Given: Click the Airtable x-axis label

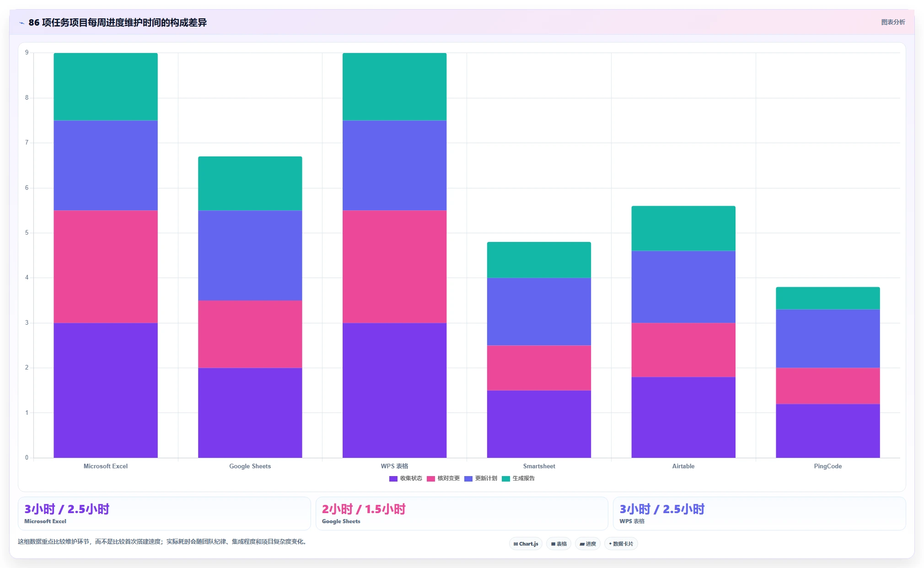Looking at the screenshot, I should coord(683,466).
